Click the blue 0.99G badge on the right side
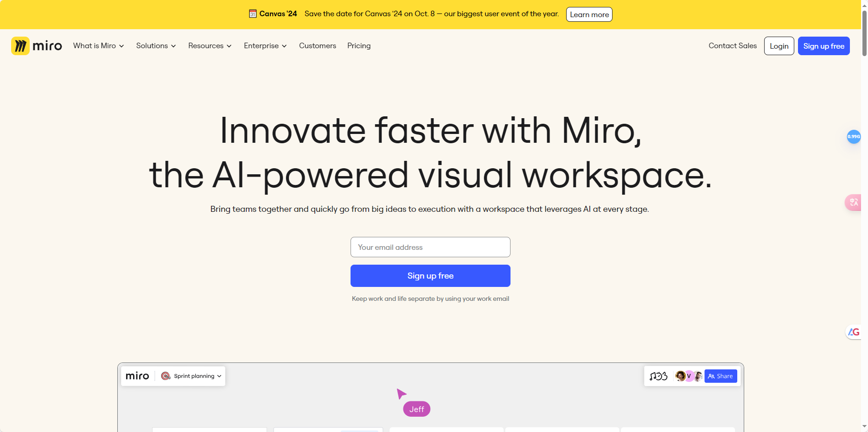Viewport: 868px width, 432px height. pyautogui.click(x=854, y=137)
